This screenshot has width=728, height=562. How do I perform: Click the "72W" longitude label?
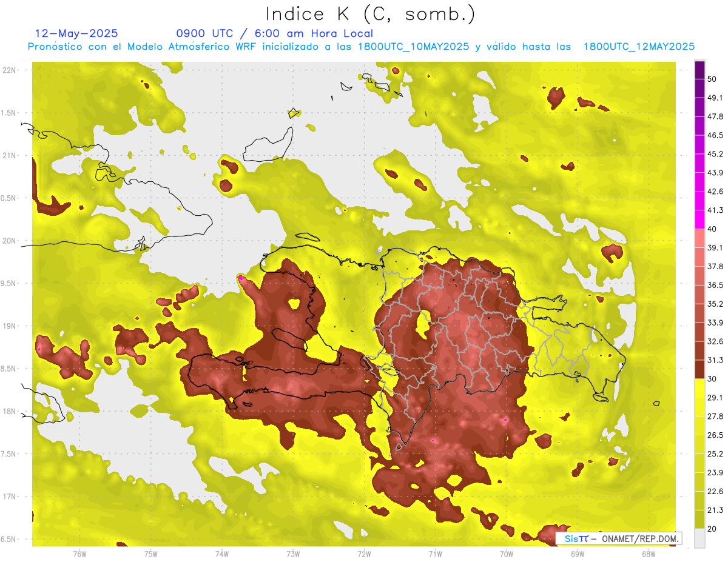pos(364,554)
